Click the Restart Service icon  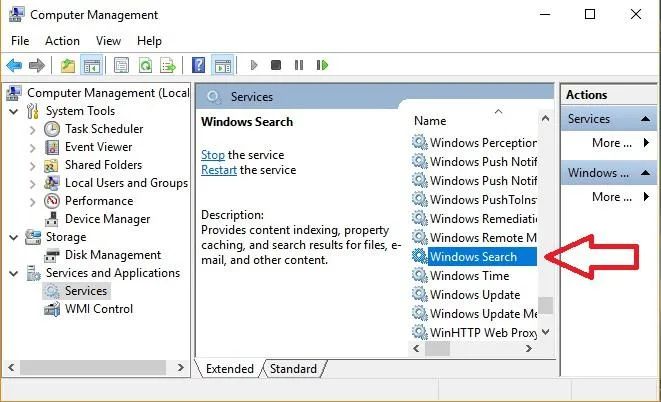[x=322, y=65]
